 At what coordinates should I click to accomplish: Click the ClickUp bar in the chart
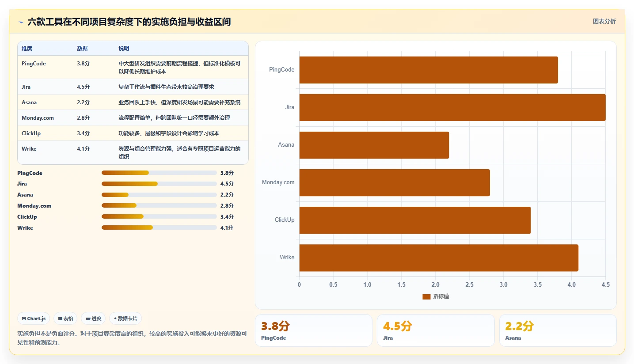415,220
